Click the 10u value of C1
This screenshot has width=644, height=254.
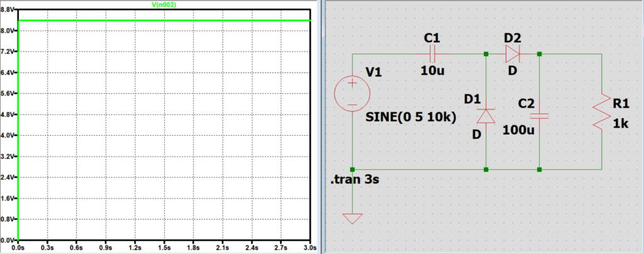click(x=433, y=70)
